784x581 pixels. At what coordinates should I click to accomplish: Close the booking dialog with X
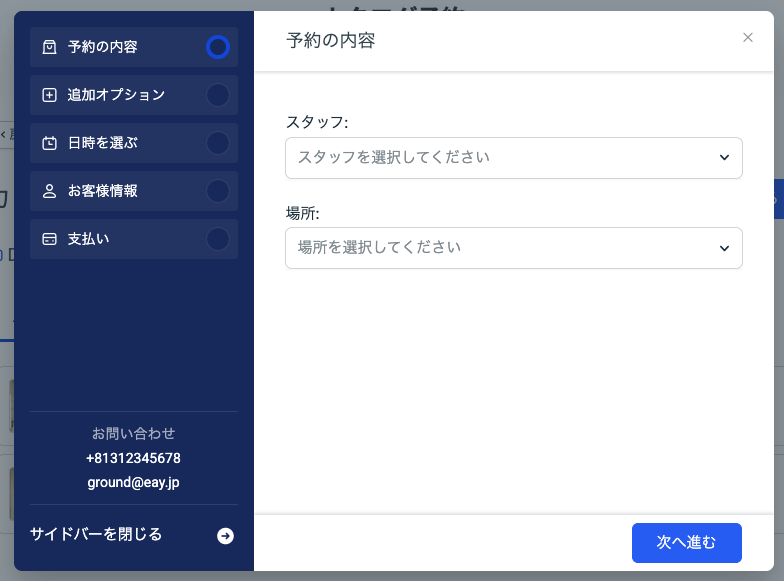[x=747, y=38]
